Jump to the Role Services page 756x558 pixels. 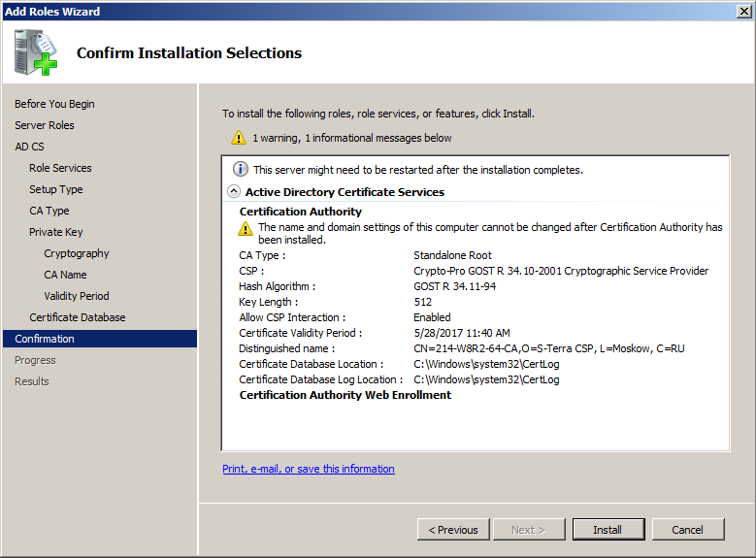pyautogui.click(x=60, y=168)
